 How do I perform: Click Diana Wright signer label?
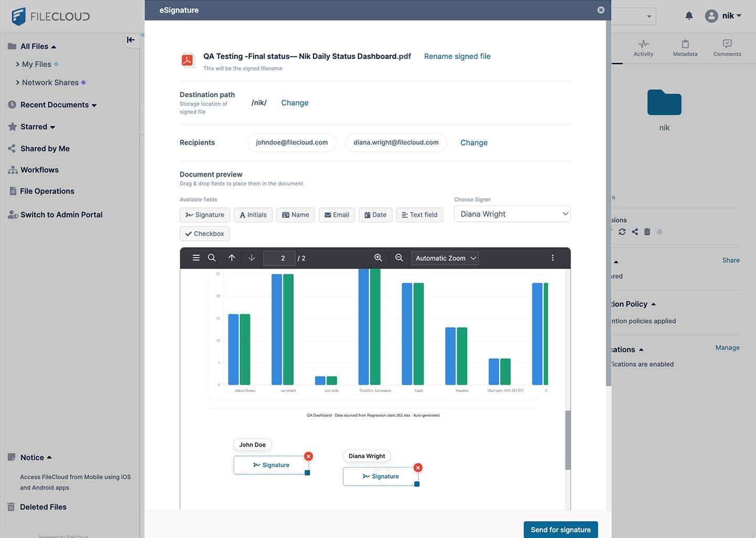(367, 456)
